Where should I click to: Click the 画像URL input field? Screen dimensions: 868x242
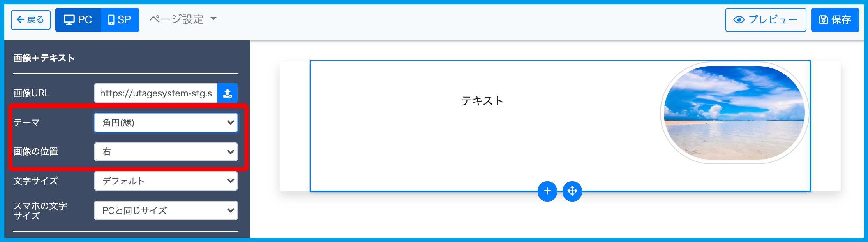point(156,93)
